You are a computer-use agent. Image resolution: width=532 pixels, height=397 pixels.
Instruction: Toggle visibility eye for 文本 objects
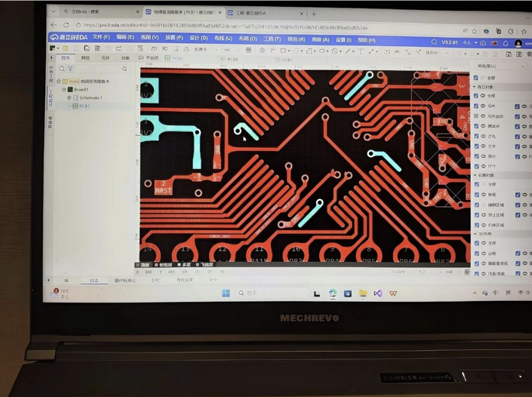click(483, 146)
